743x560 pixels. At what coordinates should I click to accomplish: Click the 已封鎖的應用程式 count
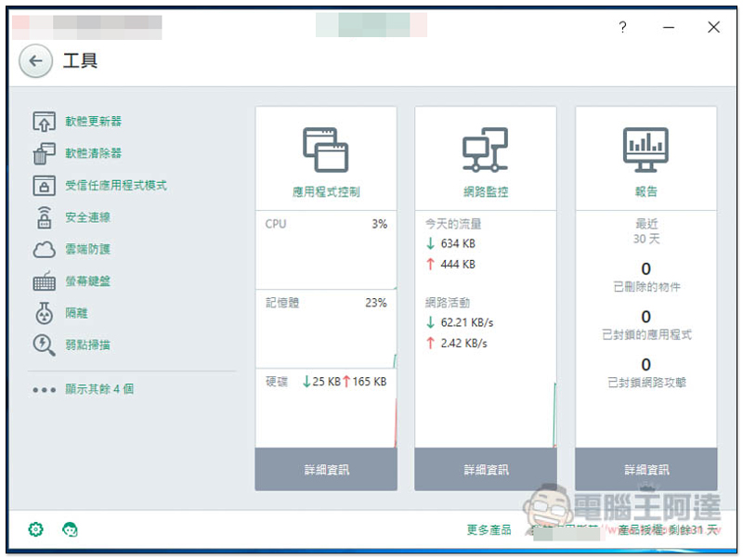tap(645, 317)
